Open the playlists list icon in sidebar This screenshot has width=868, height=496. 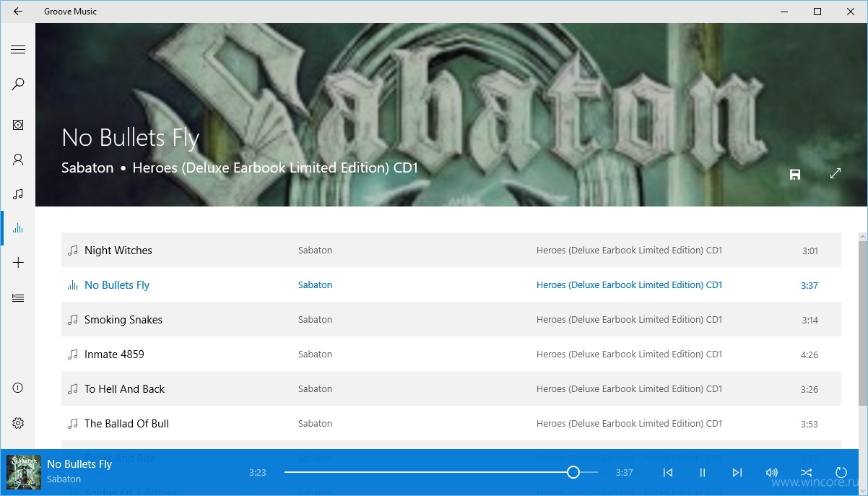click(18, 297)
